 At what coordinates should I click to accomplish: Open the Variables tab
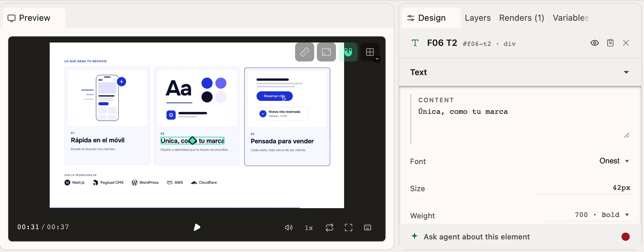571,18
